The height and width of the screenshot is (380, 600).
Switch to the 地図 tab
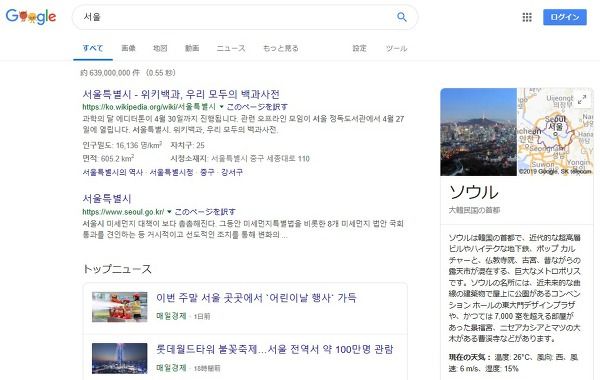coord(160,48)
